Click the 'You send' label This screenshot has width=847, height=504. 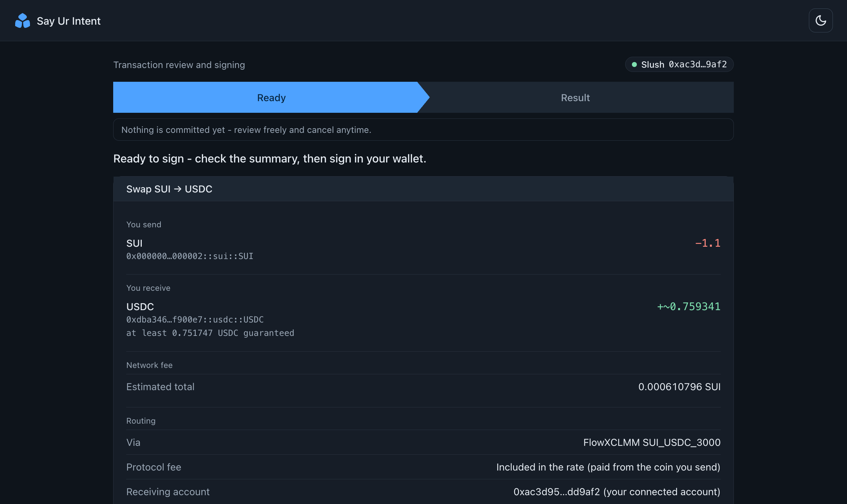point(144,225)
